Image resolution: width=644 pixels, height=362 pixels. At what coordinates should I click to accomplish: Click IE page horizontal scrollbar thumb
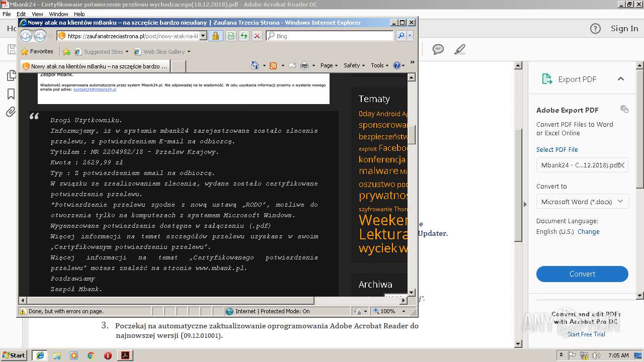(171, 301)
